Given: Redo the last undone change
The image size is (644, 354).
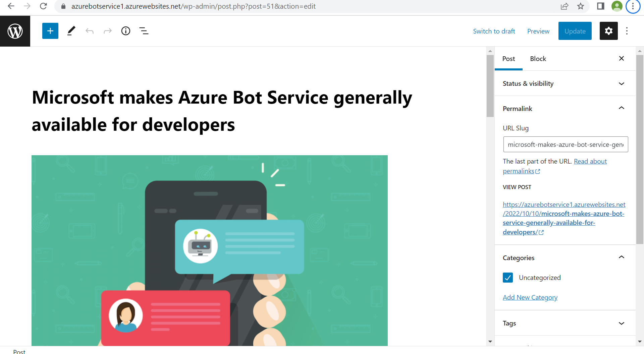Looking at the screenshot, I should pos(108,31).
